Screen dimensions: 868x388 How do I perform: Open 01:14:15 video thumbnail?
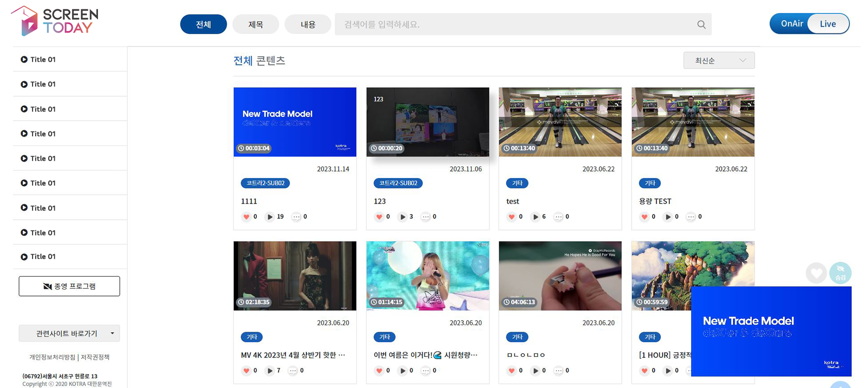428,276
